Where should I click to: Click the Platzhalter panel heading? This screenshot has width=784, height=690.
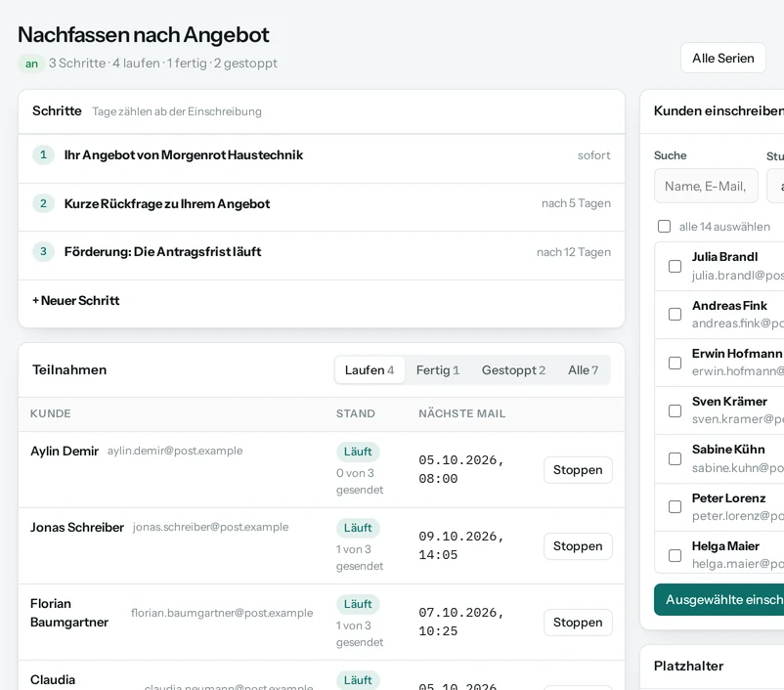click(688, 666)
